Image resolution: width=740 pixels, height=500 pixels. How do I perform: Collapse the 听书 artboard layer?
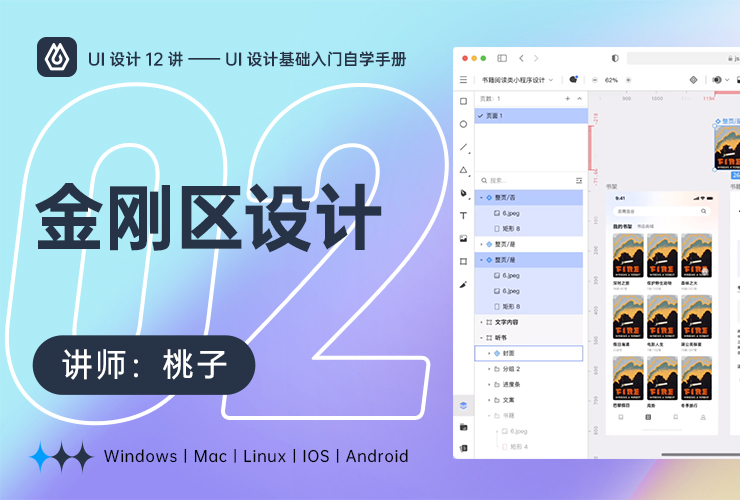481,338
